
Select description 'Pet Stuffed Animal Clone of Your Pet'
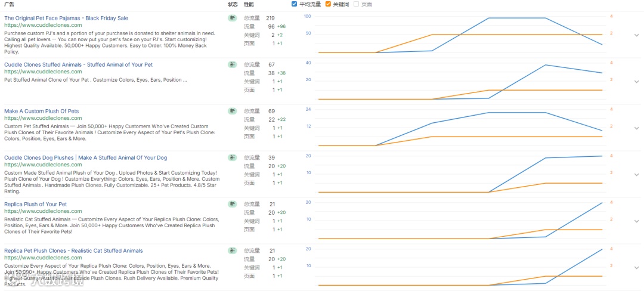pyautogui.click(x=95, y=80)
